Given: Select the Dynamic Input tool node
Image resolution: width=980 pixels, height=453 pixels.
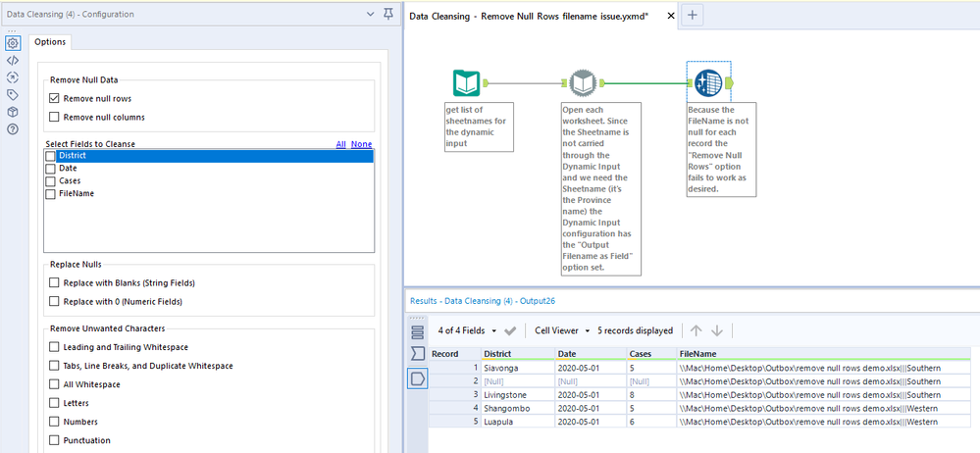Looking at the screenshot, I should pos(583,83).
